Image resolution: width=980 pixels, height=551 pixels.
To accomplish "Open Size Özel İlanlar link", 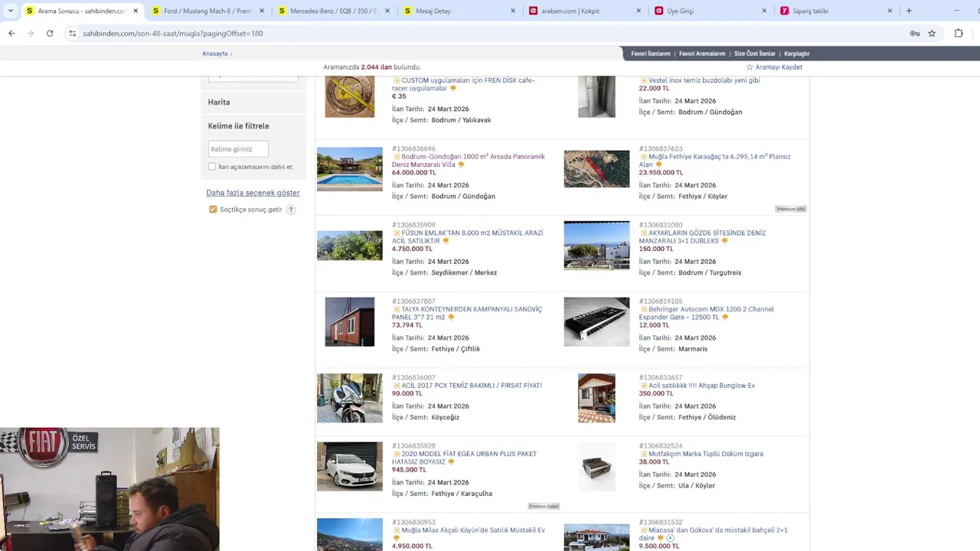I will point(755,54).
